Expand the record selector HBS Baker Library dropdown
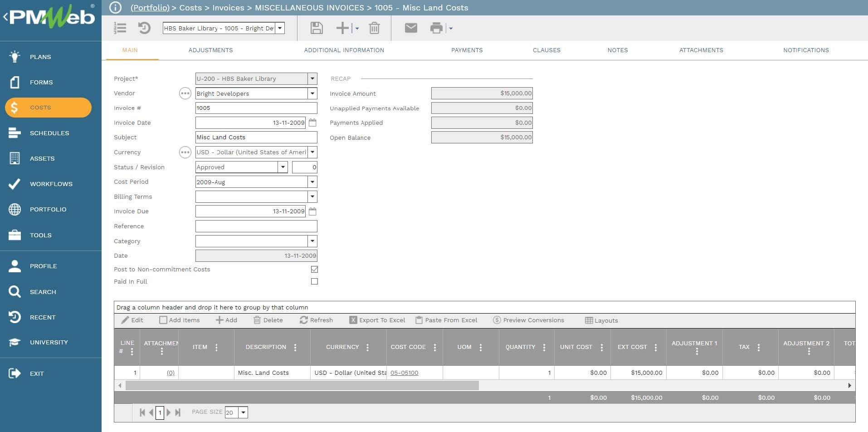The height and width of the screenshot is (432, 868). click(x=280, y=28)
